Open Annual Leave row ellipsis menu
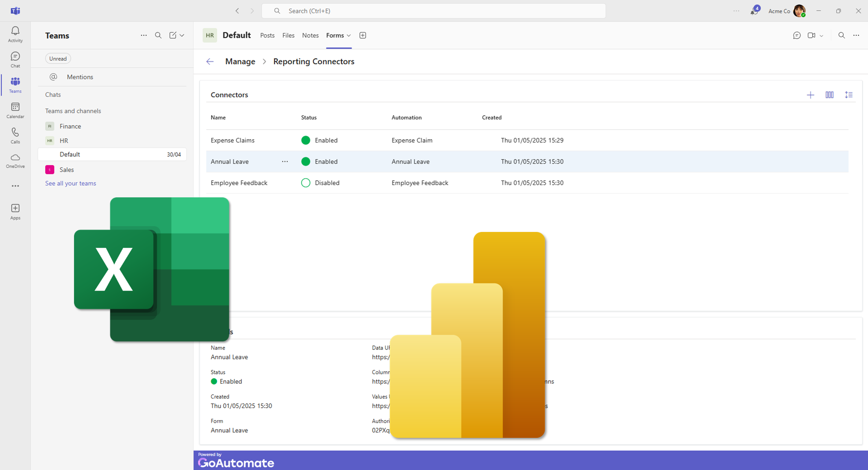 (285, 162)
